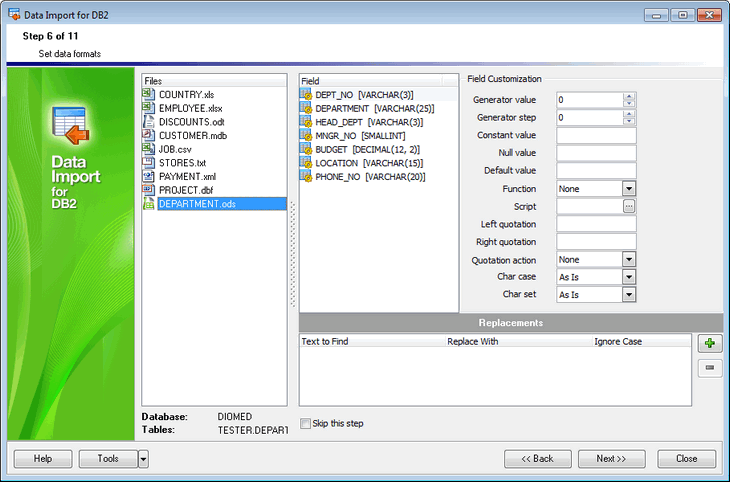This screenshot has width=730, height=482.
Task: Remove a replacement with the minus button
Action: point(710,368)
